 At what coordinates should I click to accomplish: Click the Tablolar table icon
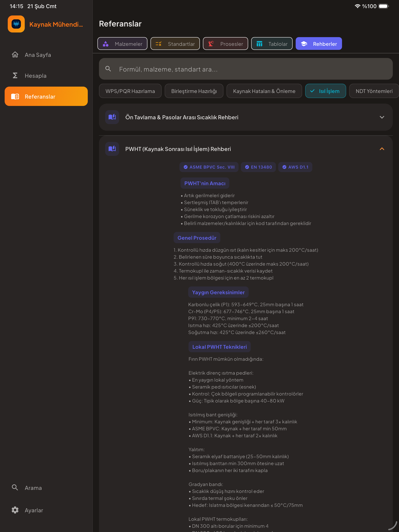(x=259, y=44)
